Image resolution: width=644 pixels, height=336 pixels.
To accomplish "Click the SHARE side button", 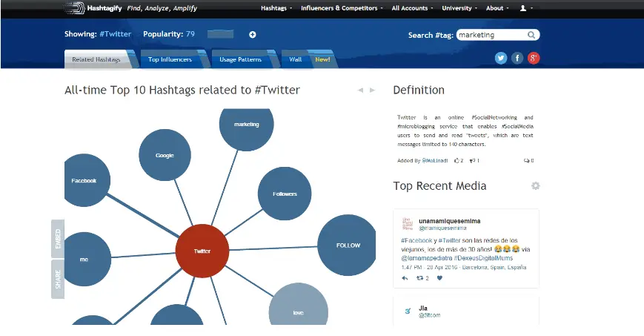I will [x=58, y=279].
